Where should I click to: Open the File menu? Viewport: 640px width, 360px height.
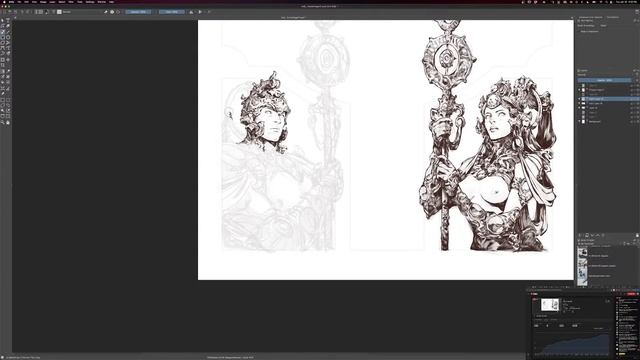click(x=19, y=2)
